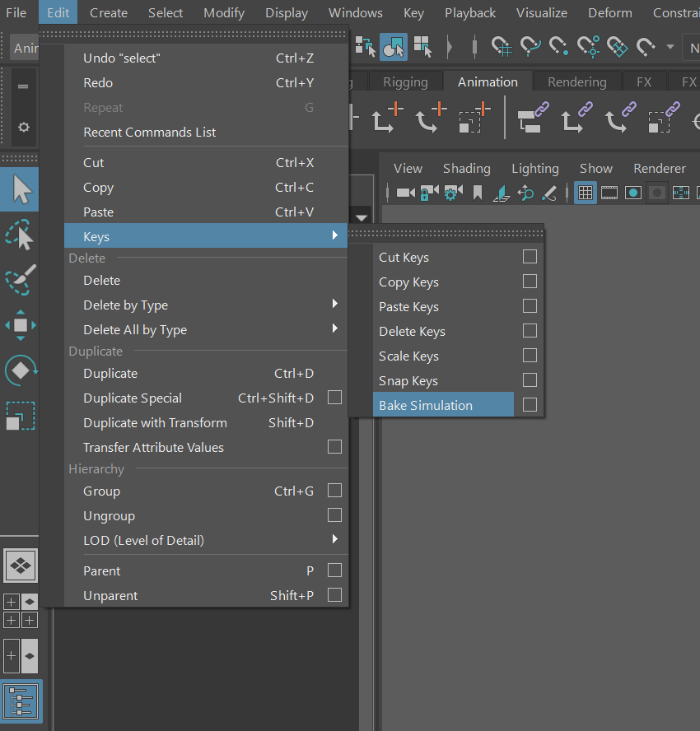This screenshot has height=731, width=700.
Task: Open the Outliner panel icon
Action: [21, 701]
